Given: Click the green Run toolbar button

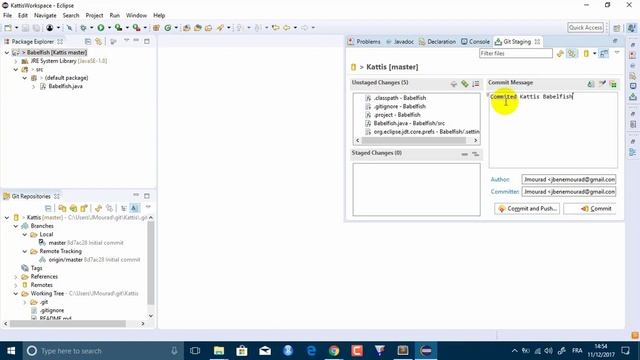Looking at the screenshot, I should [100, 28].
